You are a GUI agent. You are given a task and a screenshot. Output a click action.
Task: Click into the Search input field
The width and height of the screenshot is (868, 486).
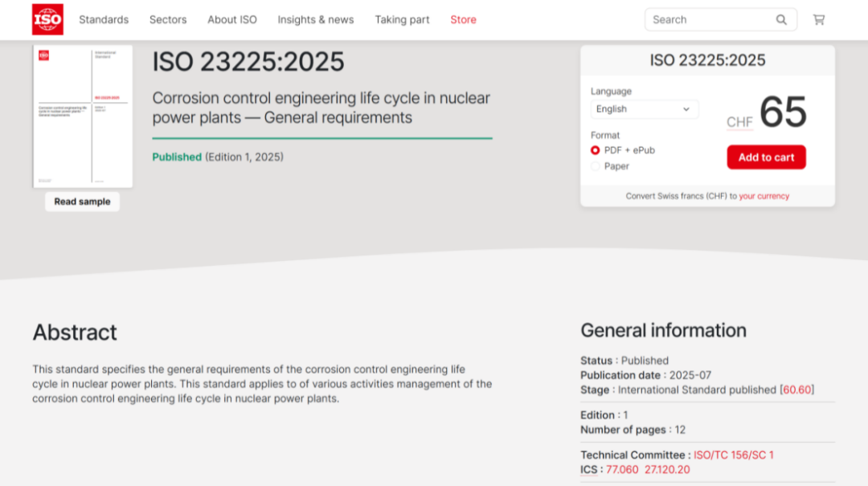pyautogui.click(x=707, y=20)
